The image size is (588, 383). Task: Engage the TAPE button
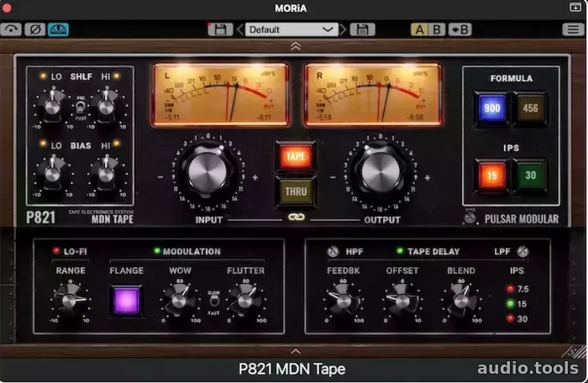pos(296,156)
